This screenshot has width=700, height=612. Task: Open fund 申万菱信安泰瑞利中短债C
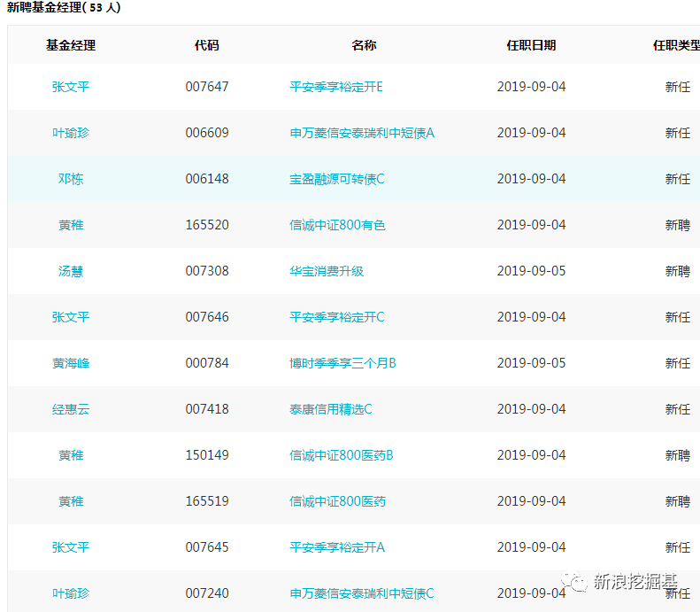click(362, 593)
